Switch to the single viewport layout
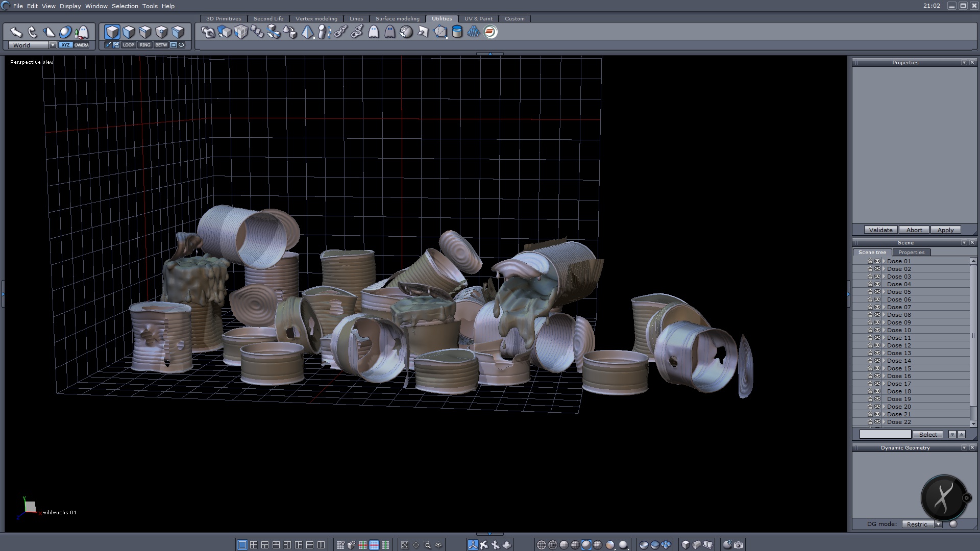 242,545
